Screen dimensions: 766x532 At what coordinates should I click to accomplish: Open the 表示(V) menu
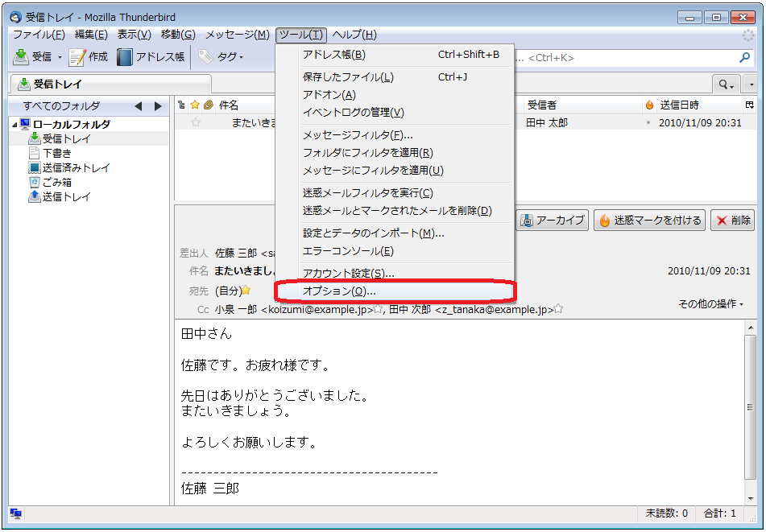pos(134,35)
